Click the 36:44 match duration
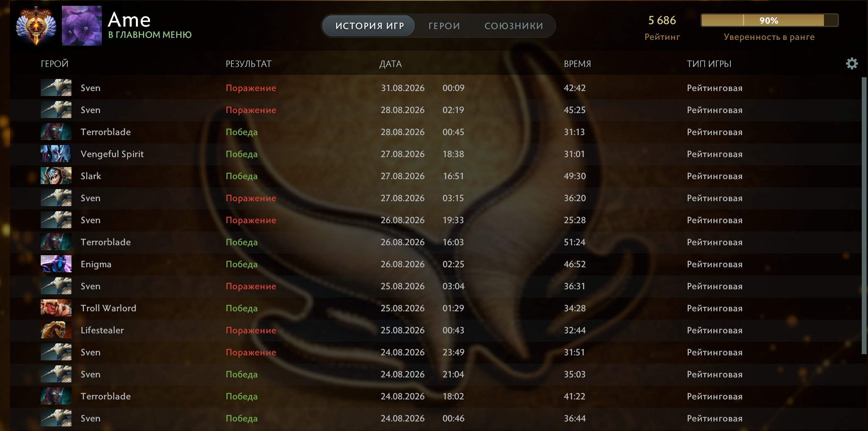 click(x=575, y=418)
